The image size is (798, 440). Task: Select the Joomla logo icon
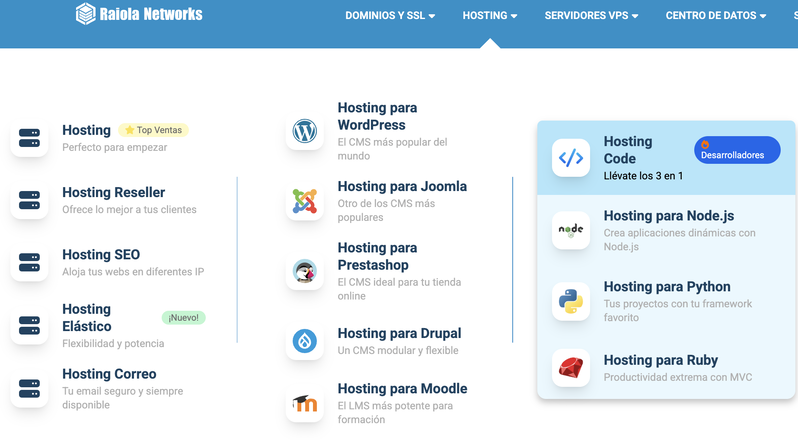(305, 201)
